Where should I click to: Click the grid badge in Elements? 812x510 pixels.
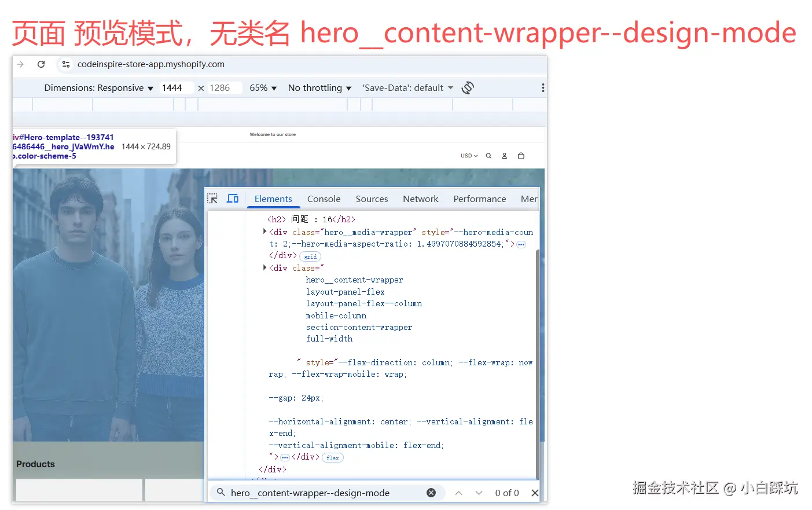(x=310, y=256)
